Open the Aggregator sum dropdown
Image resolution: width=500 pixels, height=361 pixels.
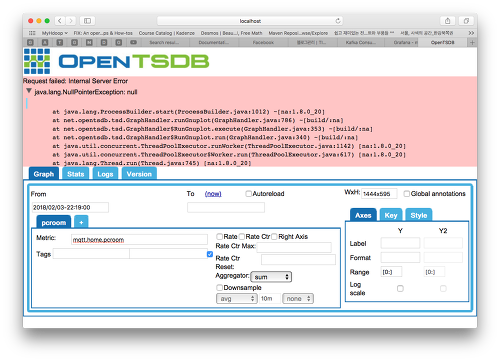(x=271, y=277)
